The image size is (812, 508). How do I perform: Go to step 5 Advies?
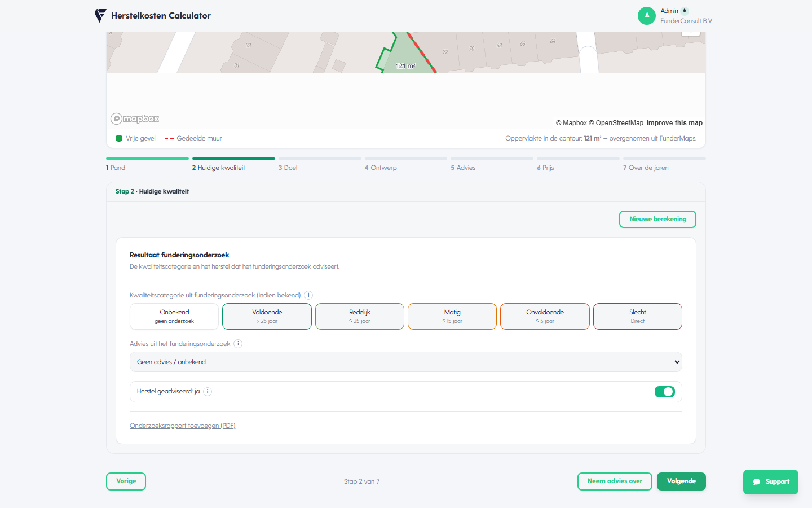coord(492,164)
